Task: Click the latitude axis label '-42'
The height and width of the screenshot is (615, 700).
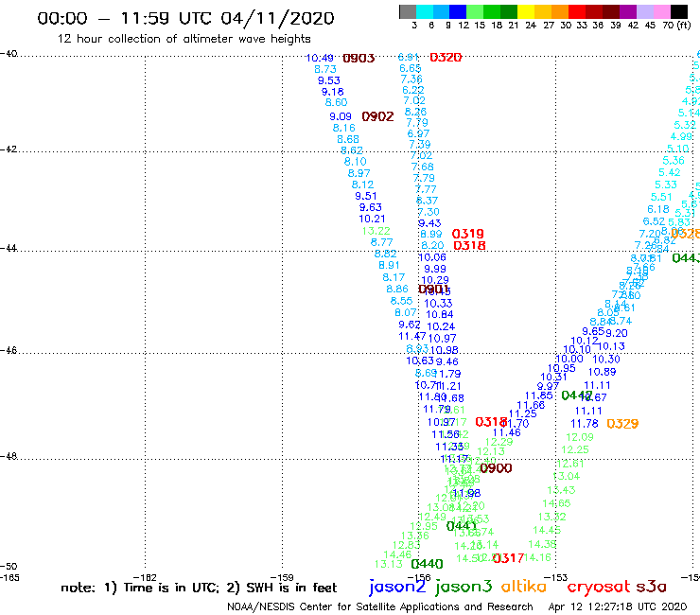Action: pyautogui.click(x=9, y=149)
